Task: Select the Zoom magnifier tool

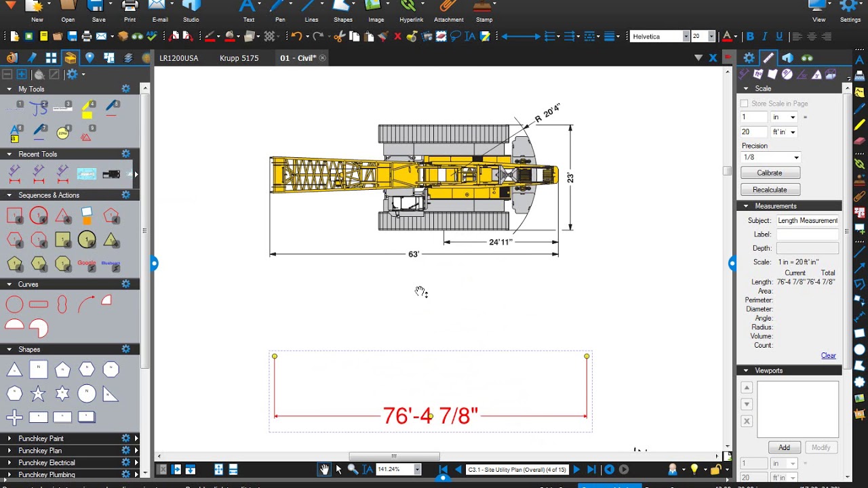Action: pyautogui.click(x=353, y=469)
